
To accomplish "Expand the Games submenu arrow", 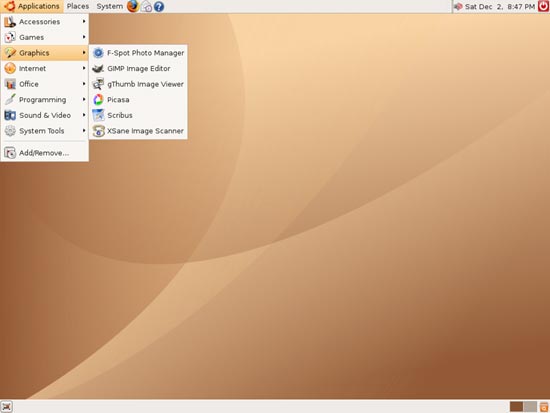I will click(x=84, y=37).
